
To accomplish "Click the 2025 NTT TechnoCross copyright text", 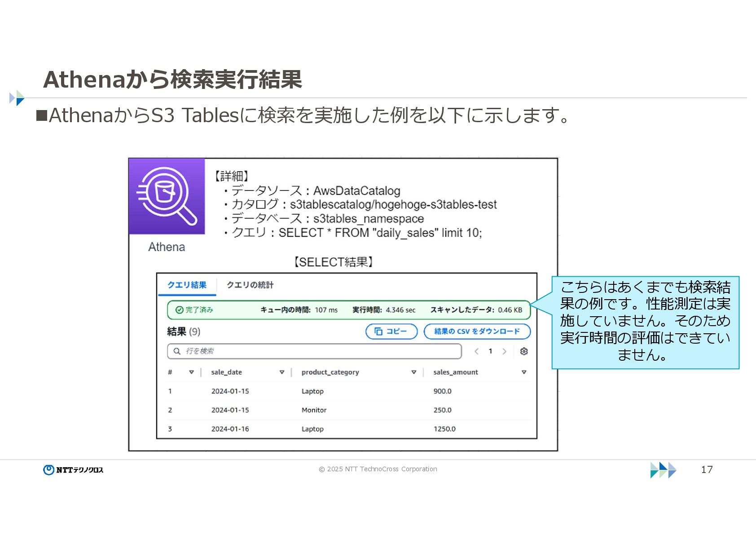I will [378, 469].
